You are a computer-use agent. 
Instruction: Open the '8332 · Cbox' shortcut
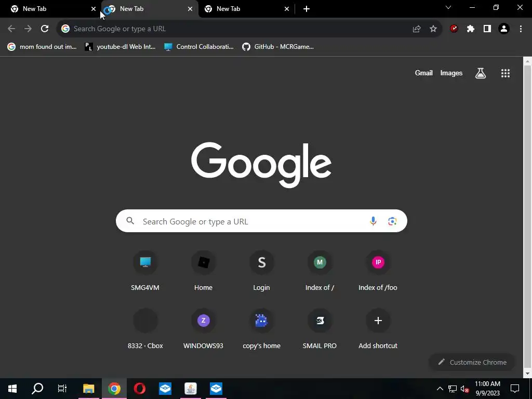tap(145, 330)
